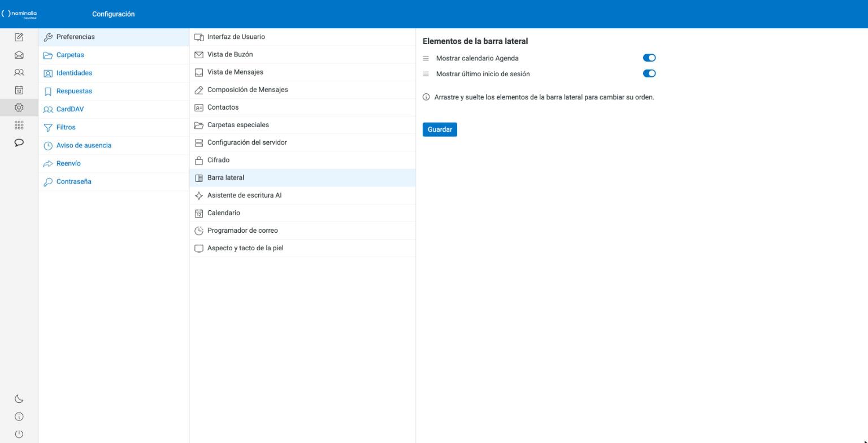This screenshot has width=868, height=443.
Task: Select Carpetas especiales preferences
Action: [x=302, y=124]
